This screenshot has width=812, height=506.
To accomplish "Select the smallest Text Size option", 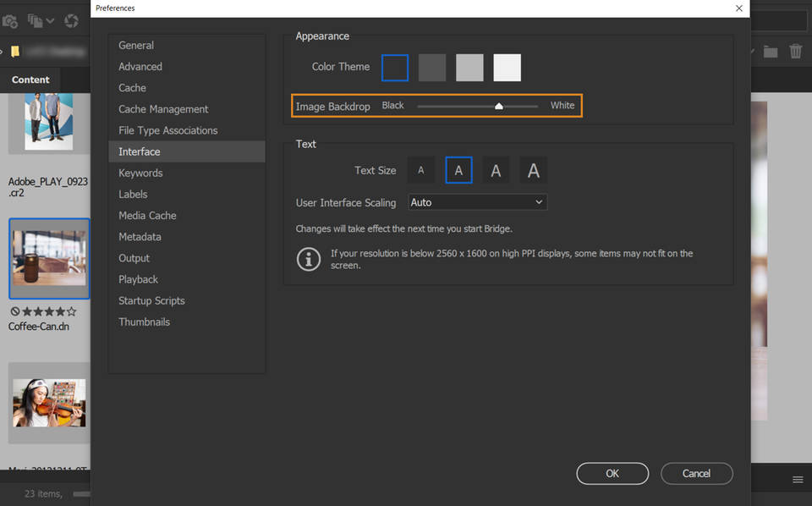I will [x=420, y=170].
